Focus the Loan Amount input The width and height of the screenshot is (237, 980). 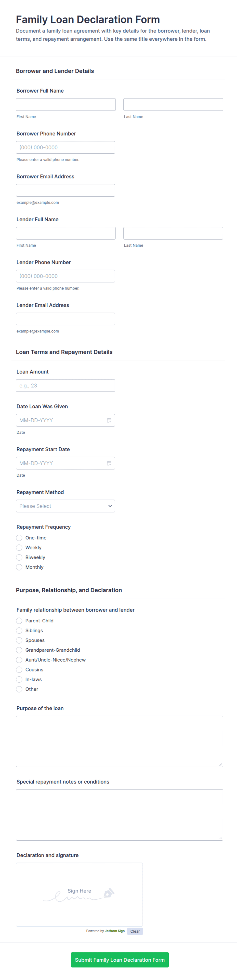[65, 385]
